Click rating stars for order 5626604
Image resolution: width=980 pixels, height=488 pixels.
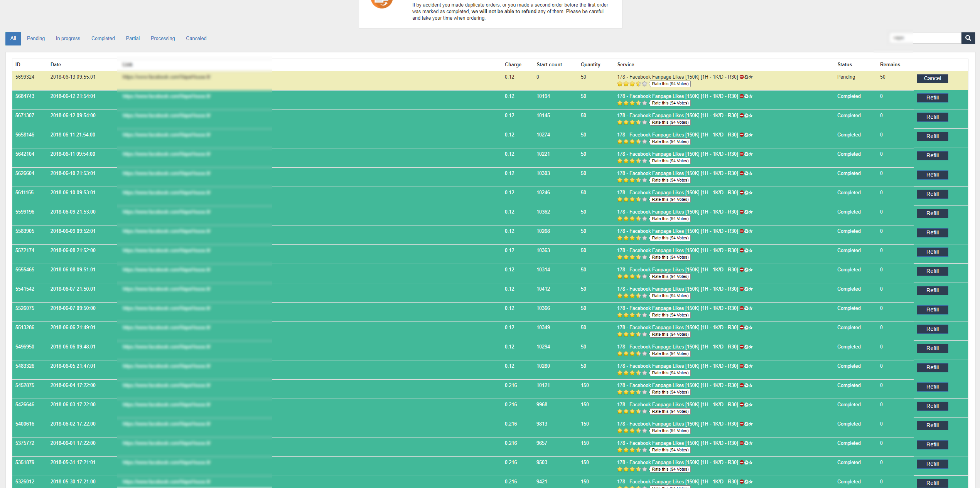632,180
